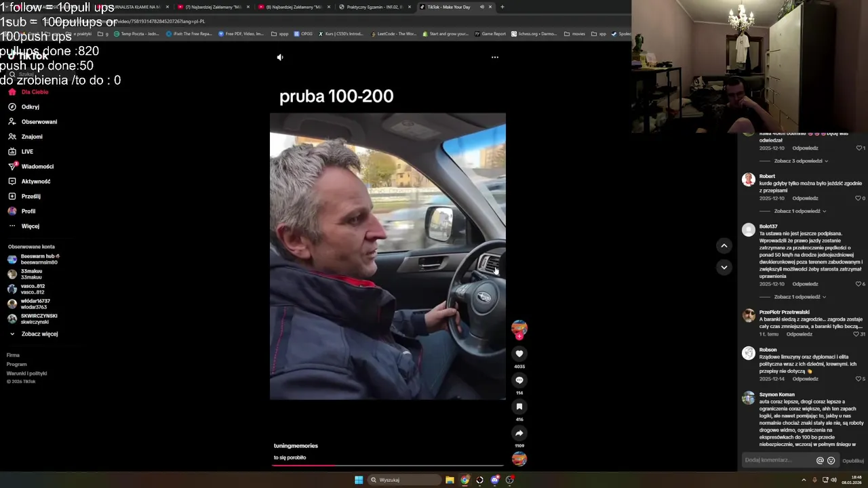
Task: Open Warunki i polityki footer link
Action: click(x=26, y=373)
